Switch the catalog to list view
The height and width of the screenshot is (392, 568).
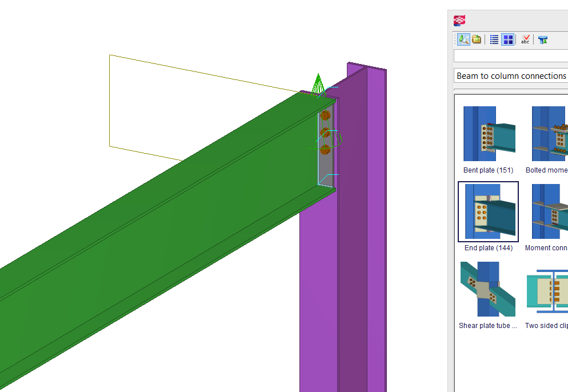(494, 39)
